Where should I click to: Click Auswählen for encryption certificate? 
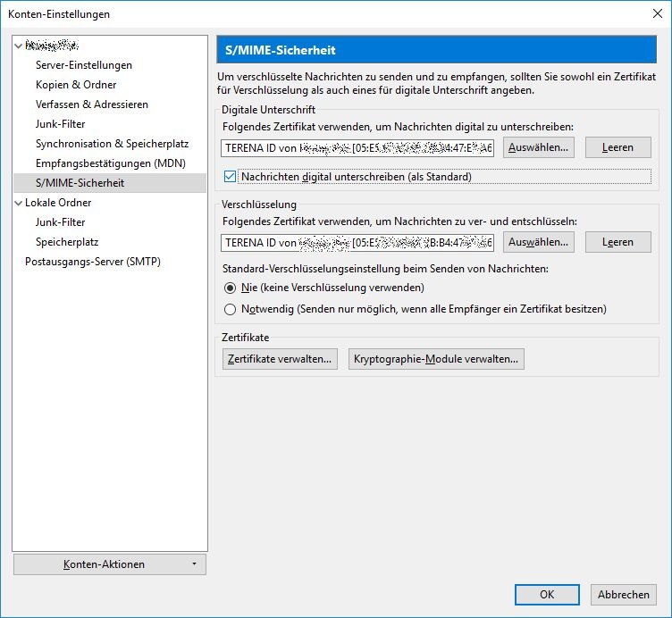[538, 242]
